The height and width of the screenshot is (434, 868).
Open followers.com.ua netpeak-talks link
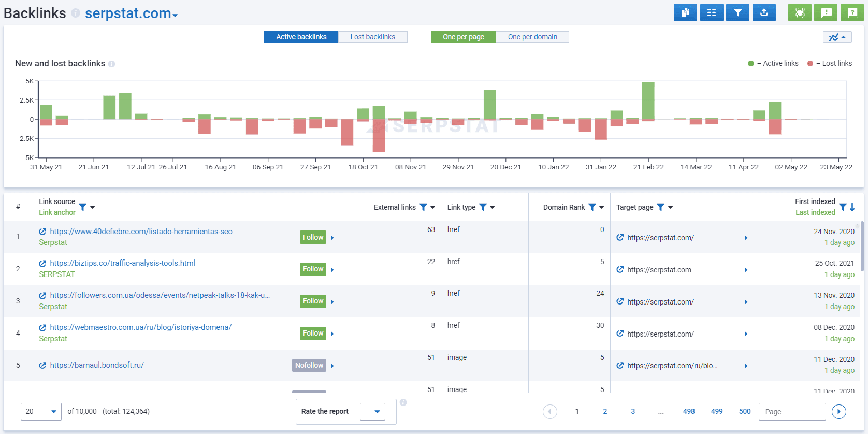160,295
